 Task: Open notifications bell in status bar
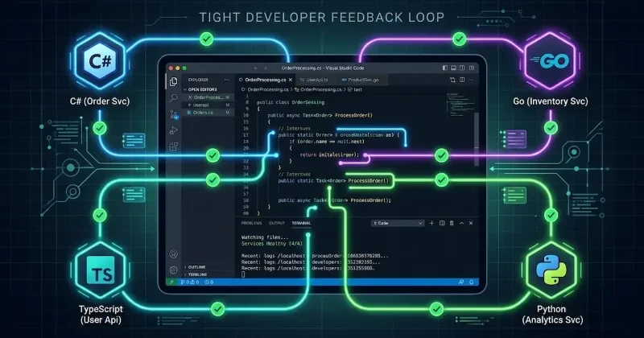[471, 282]
